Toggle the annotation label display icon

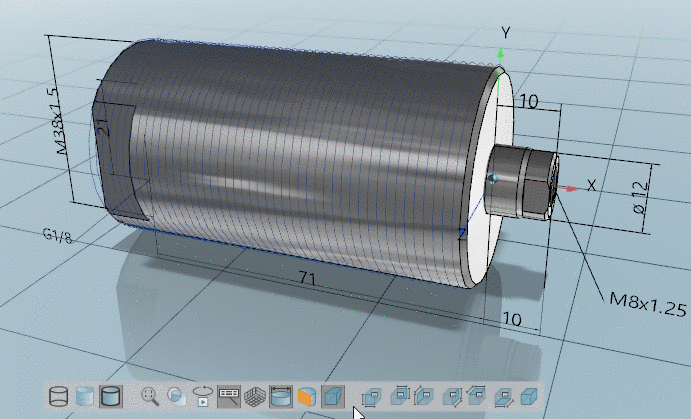coord(229,396)
